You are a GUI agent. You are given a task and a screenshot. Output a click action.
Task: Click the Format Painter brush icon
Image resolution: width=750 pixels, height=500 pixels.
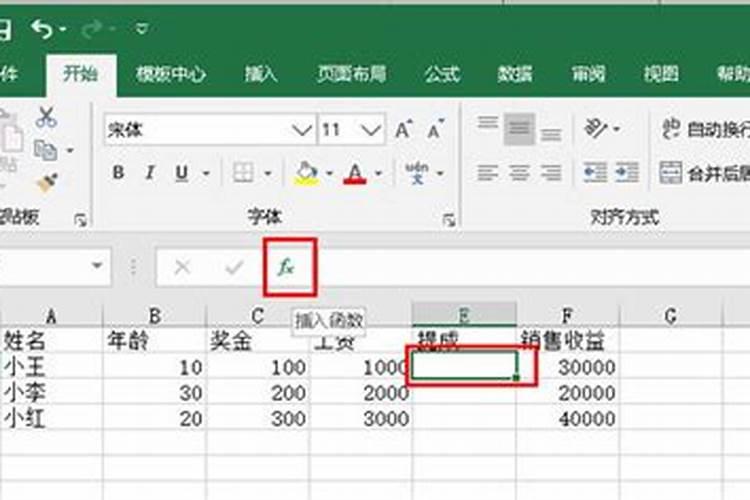point(46,182)
